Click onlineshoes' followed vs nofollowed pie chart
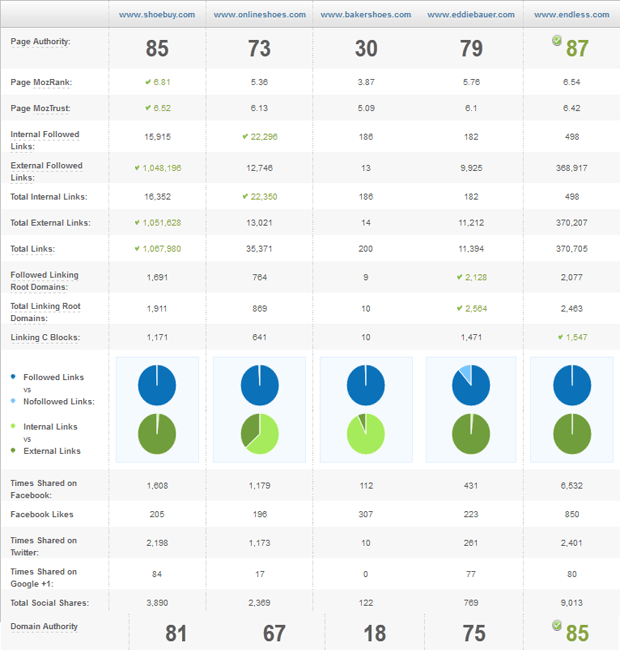The height and width of the screenshot is (650, 620). 260,385
